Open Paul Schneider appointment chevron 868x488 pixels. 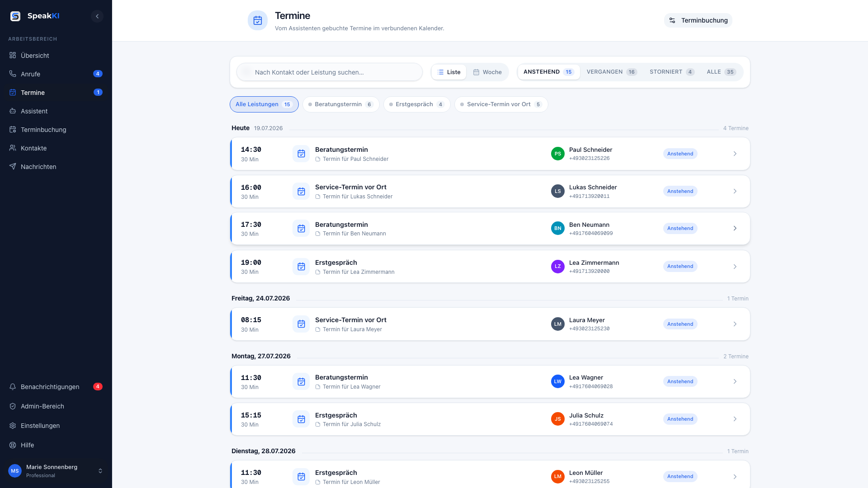pyautogui.click(x=735, y=154)
